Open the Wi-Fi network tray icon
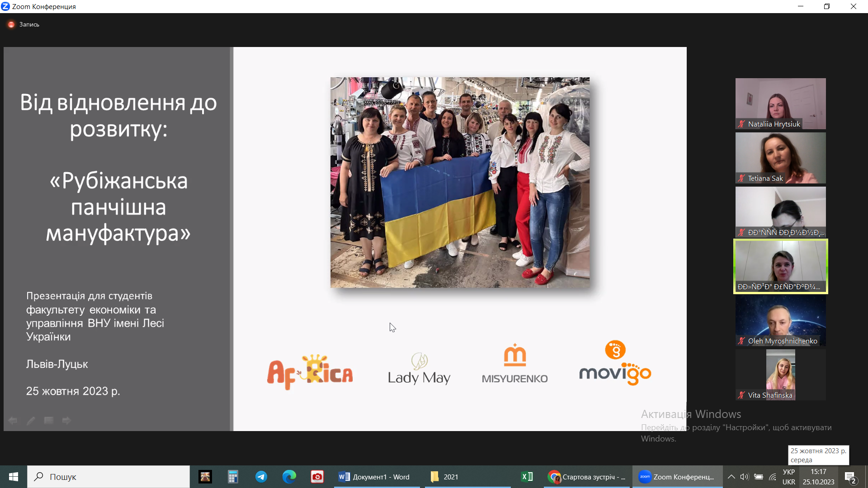This screenshot has width=868, height=488. pos(773,477)
